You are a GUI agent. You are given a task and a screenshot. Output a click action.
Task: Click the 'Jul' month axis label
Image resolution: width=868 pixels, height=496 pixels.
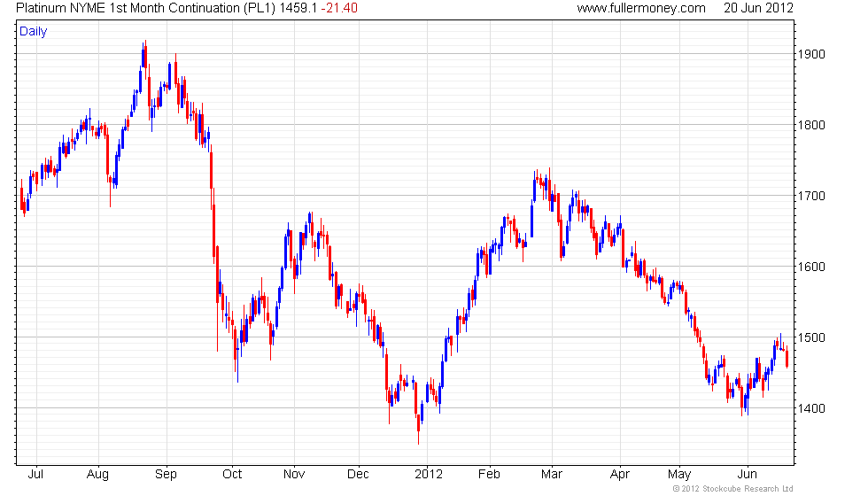[x=35, y=475]
